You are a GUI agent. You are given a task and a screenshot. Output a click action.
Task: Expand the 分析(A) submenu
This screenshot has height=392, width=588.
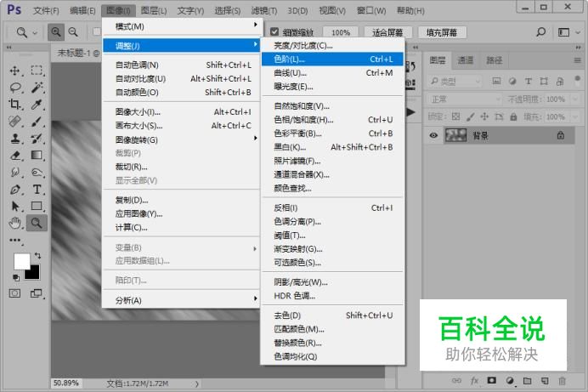point(182,300)
